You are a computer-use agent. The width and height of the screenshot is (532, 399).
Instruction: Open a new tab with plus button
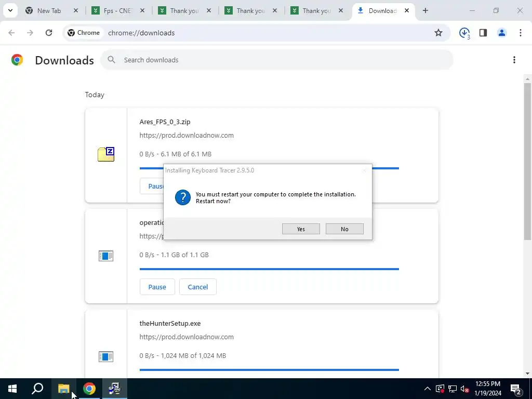(x=425, y=10)
